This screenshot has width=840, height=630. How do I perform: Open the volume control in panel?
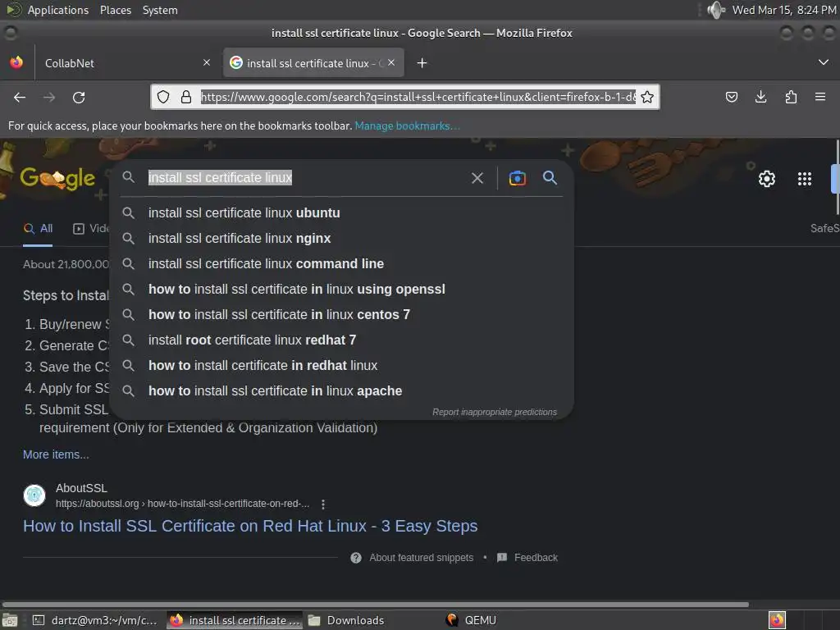715,10
